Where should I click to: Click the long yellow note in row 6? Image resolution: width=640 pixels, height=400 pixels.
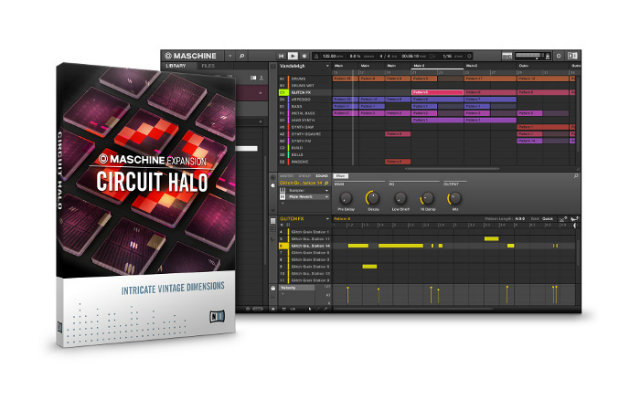[400, 246]
